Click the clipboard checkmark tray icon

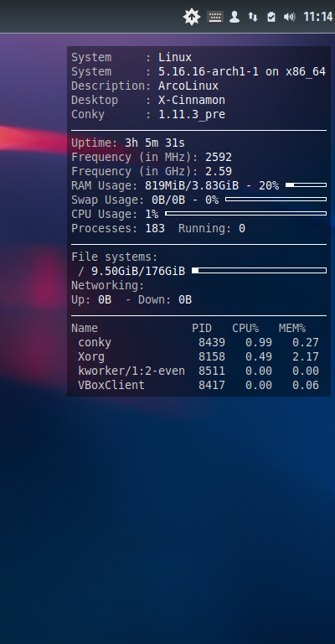click(271, 17)
